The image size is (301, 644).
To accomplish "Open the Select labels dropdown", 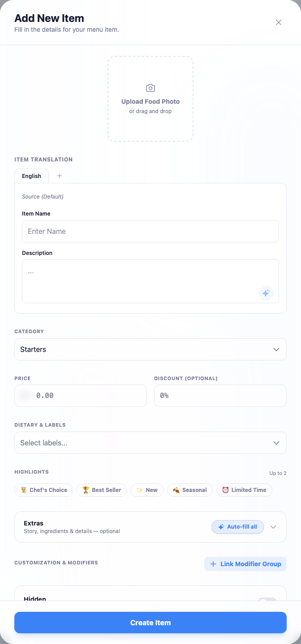I will 150,443.
